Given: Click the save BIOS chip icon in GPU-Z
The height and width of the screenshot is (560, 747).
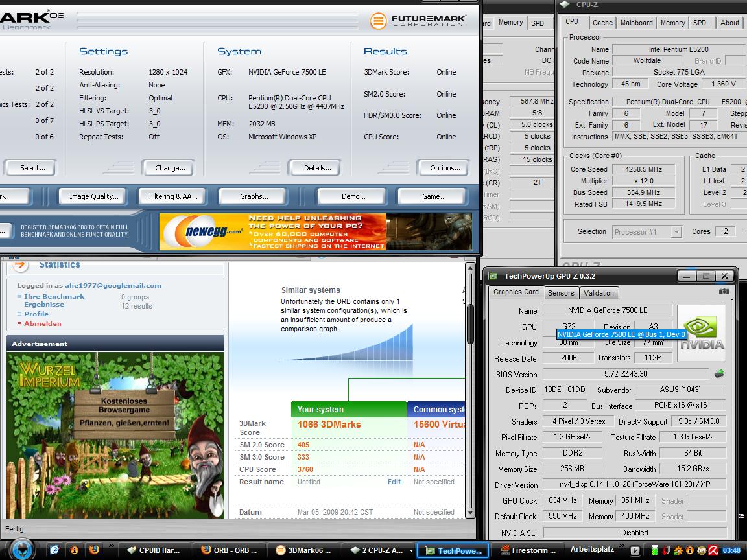Looking at the screenshot, I should (x=719, y=374).
